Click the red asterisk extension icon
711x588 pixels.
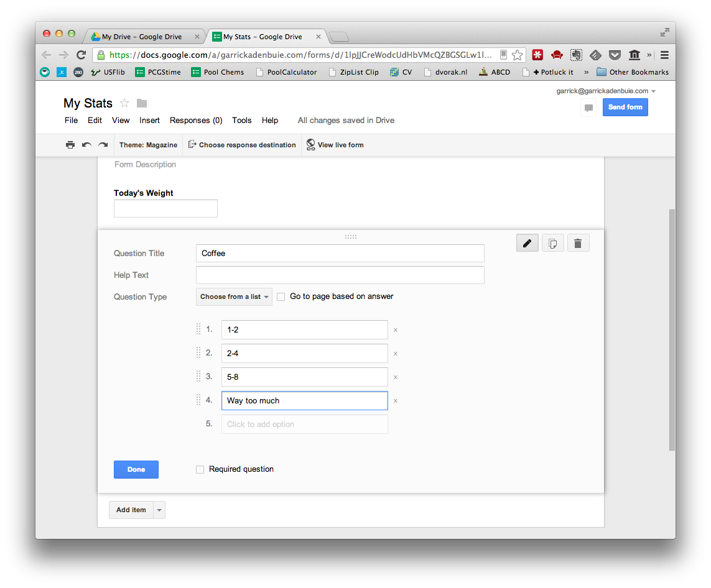537,55
